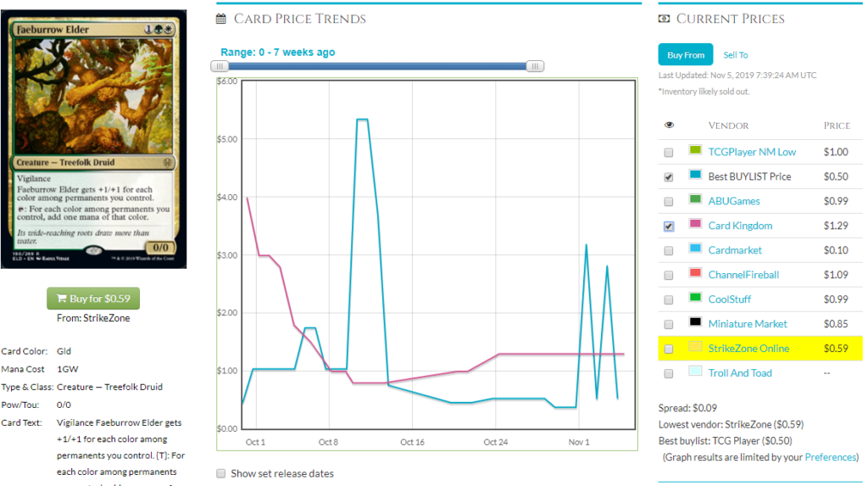Click the Creature — Treefolk Druid type value
Screen dimensions: 868x486
[x=109, y=387]
